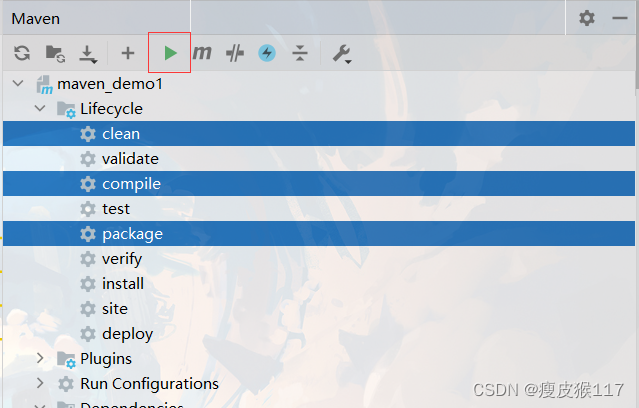Reload all Maven projects
This screenshot has height=408, width=639.
click(22, 53)
